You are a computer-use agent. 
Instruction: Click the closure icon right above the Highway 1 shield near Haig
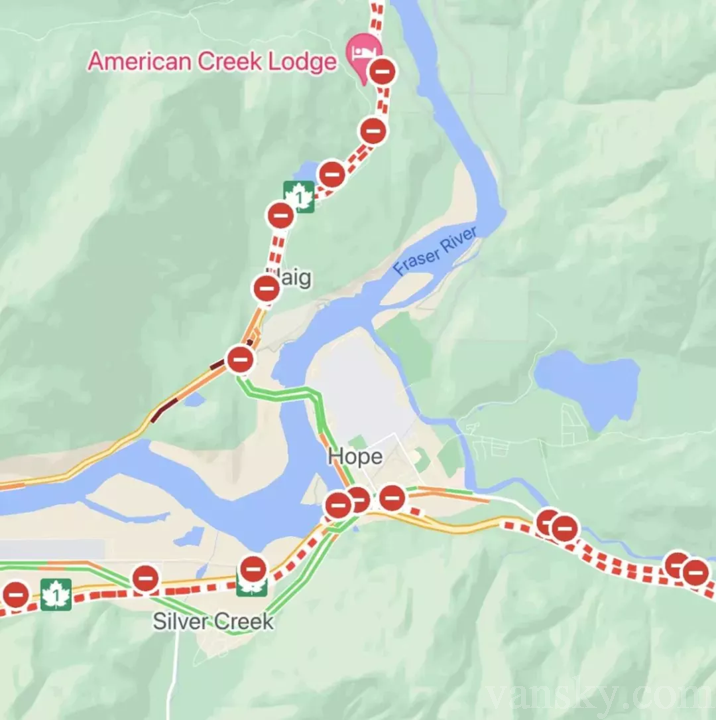[332, 174]
